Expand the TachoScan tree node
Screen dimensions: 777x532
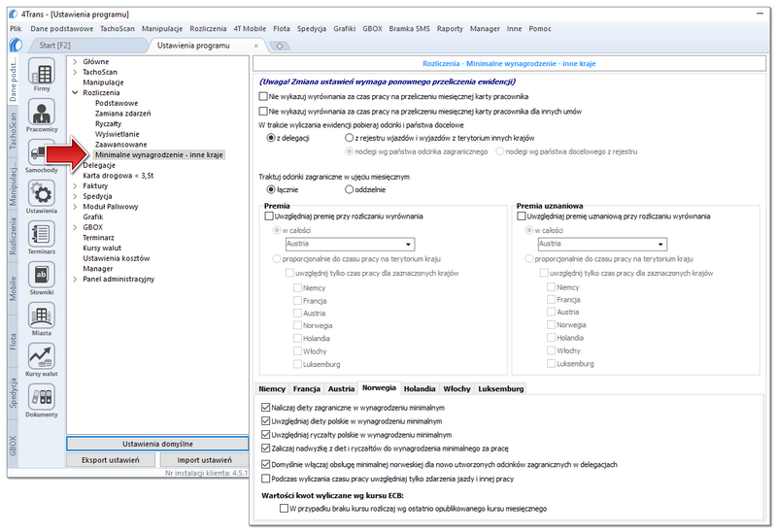(x=75, y=72)
